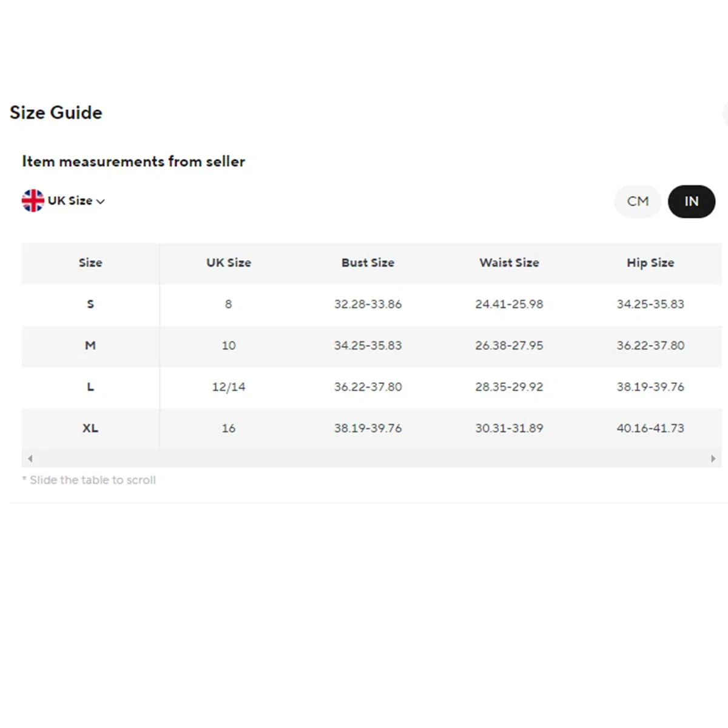Select the Bust Size column header
728x728 pixels.
[368, 263]
